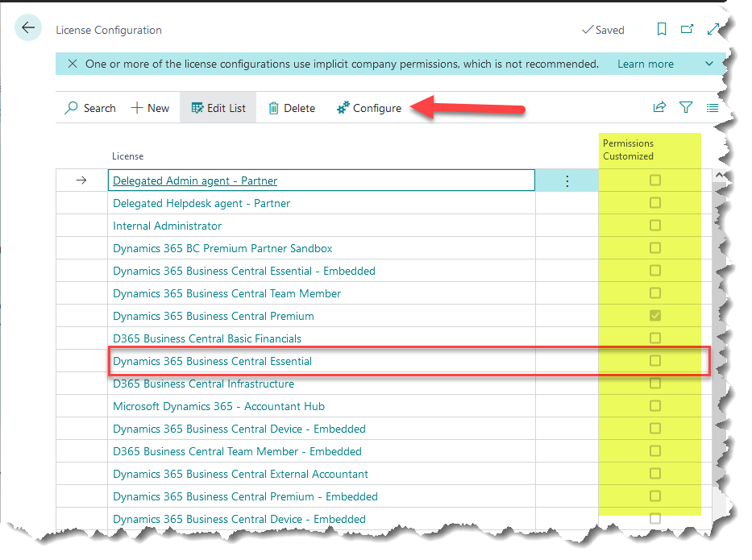Open Dynamics 365 BC Premium Partner Sandbox
Screen dimensions: 752x560
[x=222, y=248]
